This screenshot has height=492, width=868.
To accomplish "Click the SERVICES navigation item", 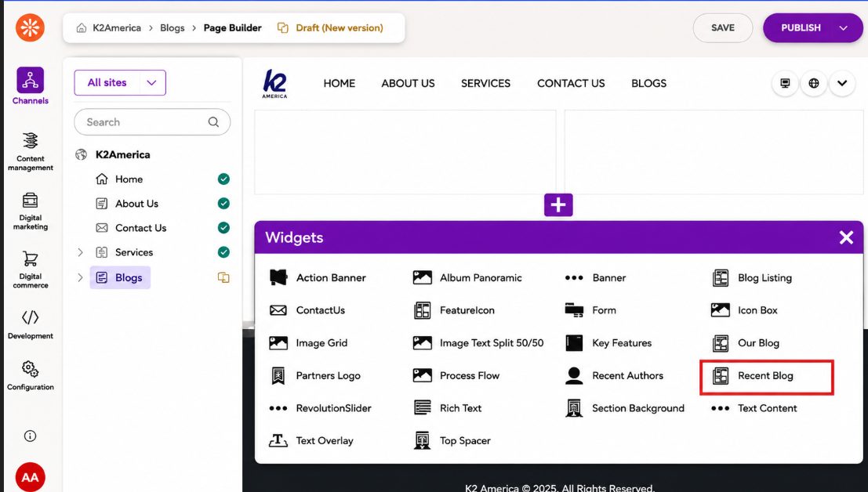I will [x=485, y=84].
